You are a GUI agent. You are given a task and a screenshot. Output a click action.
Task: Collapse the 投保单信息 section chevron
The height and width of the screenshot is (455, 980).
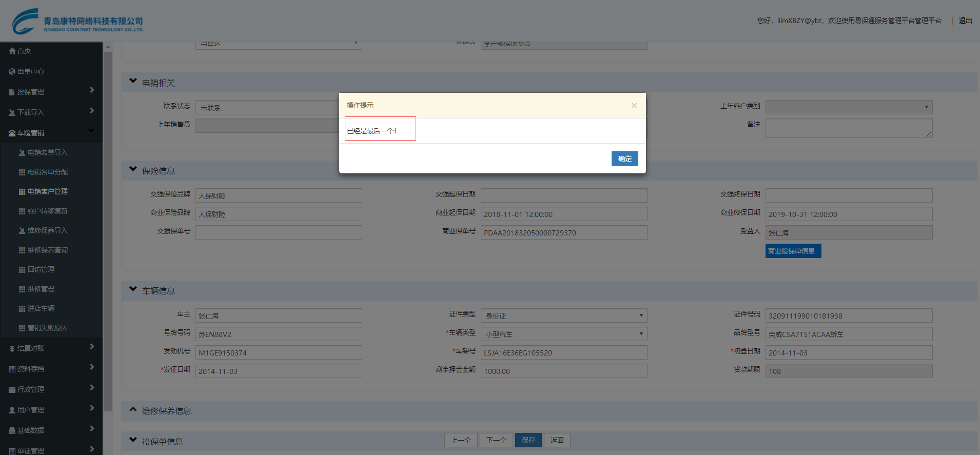[133, 440]
